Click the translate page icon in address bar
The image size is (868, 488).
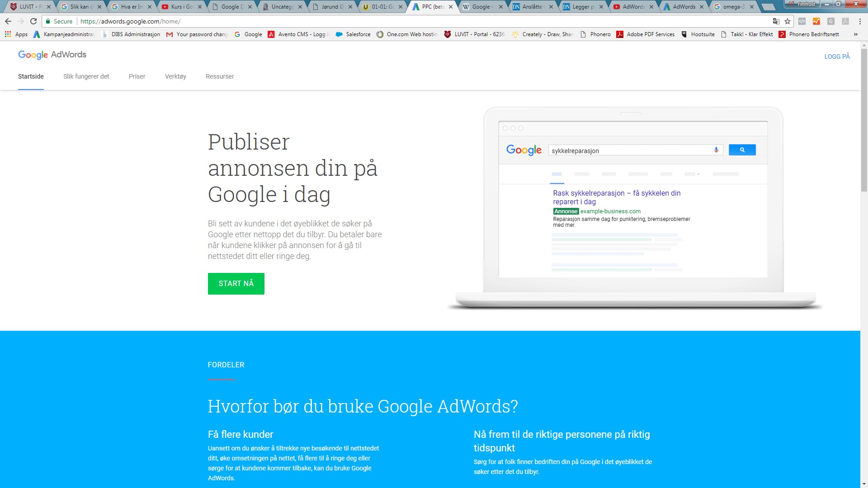coord(776,21)
